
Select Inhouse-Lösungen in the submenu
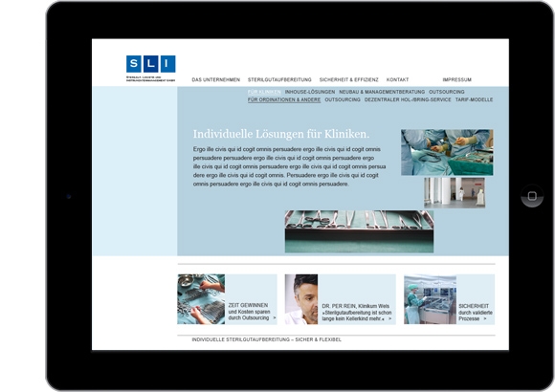(310, 92)
